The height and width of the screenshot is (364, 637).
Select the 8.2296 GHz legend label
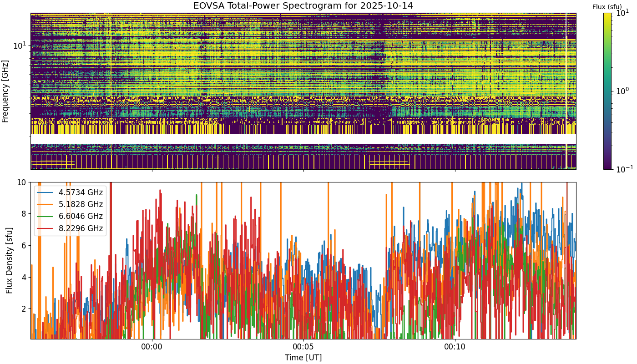[81, 228]
